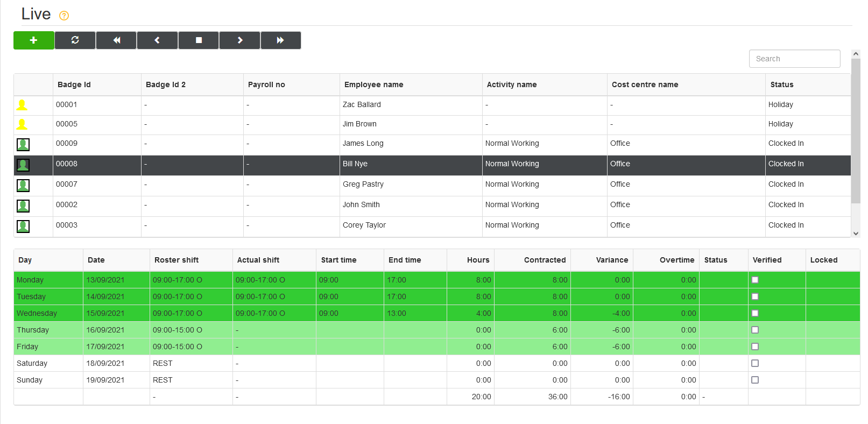Click badge id 00001
The width and height of the screenshot is (868, 424).
click(67, 105)
